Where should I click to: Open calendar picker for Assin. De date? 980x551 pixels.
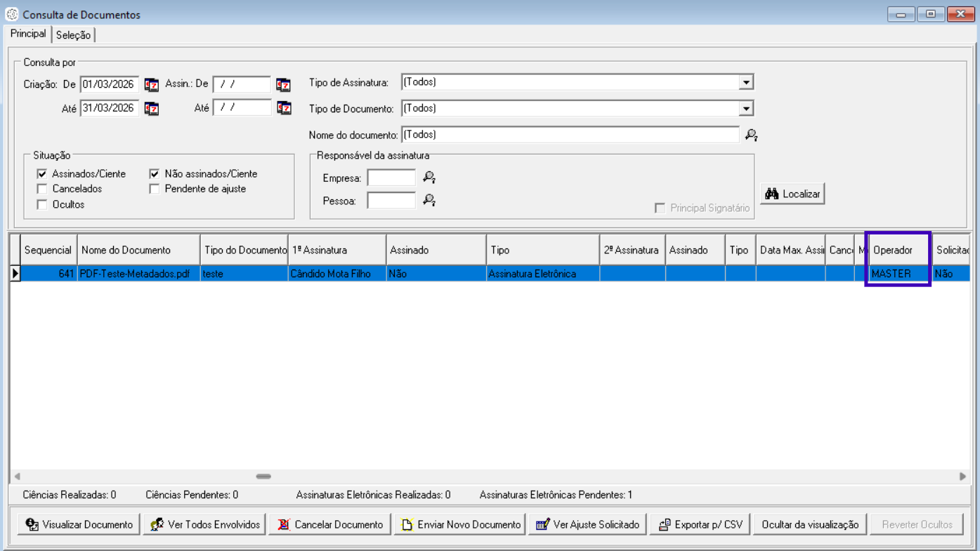283,85
